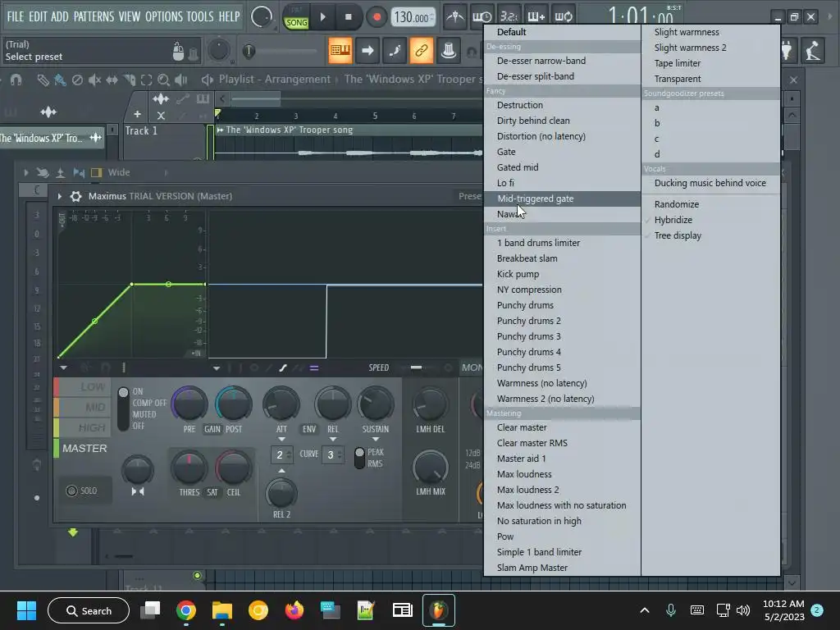The width and height of the screenshot is (840, 630).
Task: Open the SUSTAIN dropdown arrow below the knob
Action: [376, 440]
